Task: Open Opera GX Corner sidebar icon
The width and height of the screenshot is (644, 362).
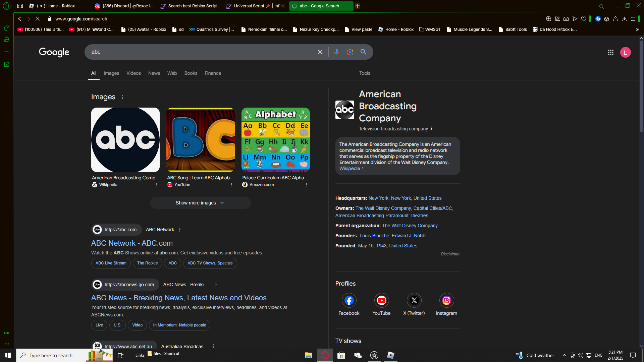Action: tap(7, 333)
